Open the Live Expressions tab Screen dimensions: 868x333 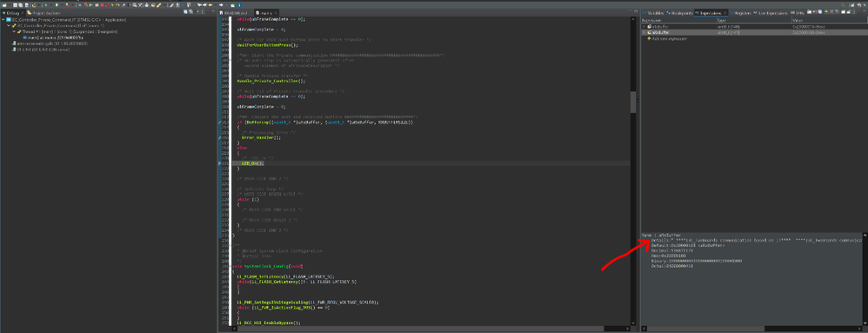point(771,13)
